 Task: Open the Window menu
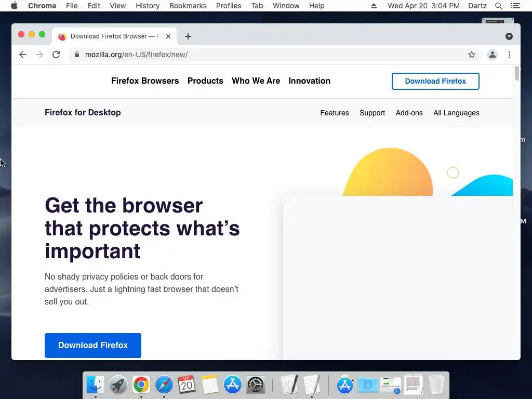click(286, 6)
